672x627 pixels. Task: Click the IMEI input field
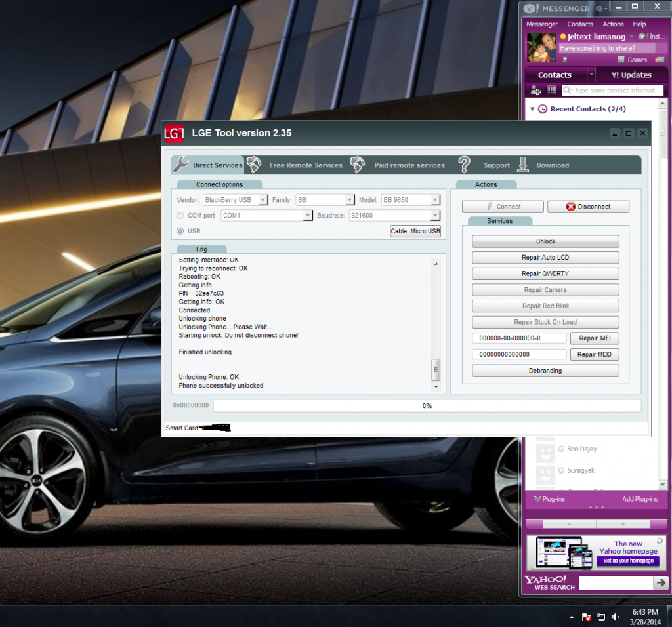pyautogui.click(x=520, y=338)
